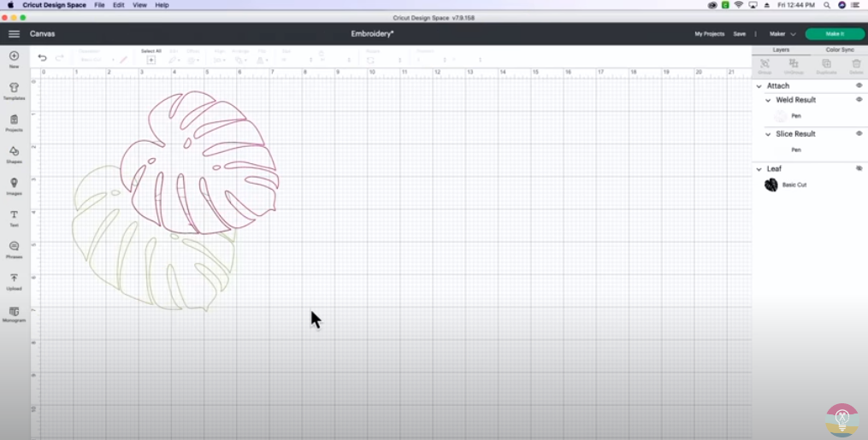Open Projects in the left sidebar
This screenshot has width=868, height=440.
(x=14, y=123)
